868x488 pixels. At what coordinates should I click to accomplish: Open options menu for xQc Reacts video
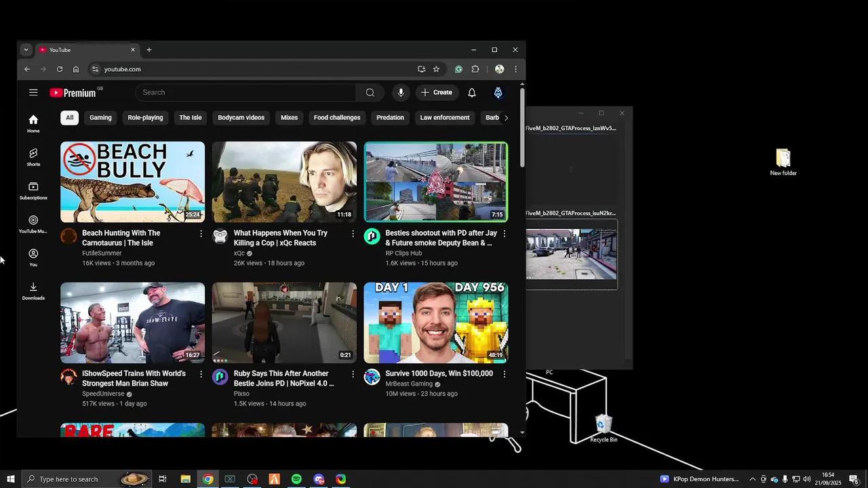click(353, 233)
